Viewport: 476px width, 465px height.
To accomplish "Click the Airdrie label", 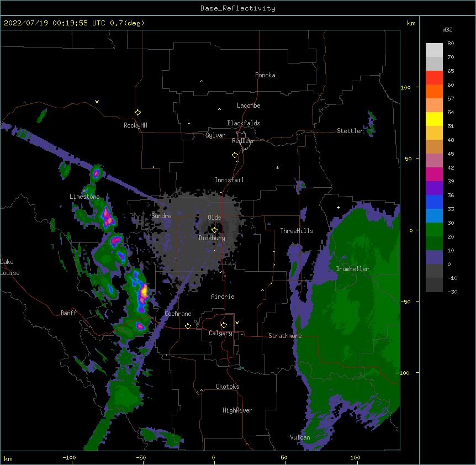I will coord(223,297).
